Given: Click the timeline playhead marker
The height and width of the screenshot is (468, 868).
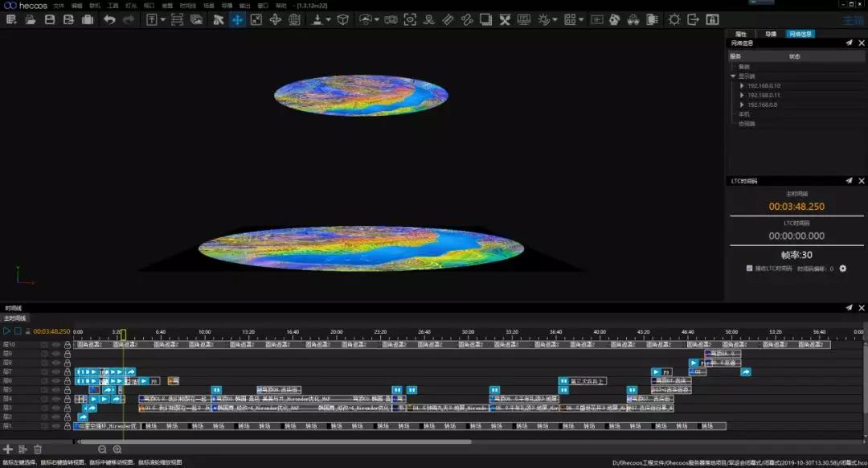Looking at the screenshot, I should coord(124,335).
